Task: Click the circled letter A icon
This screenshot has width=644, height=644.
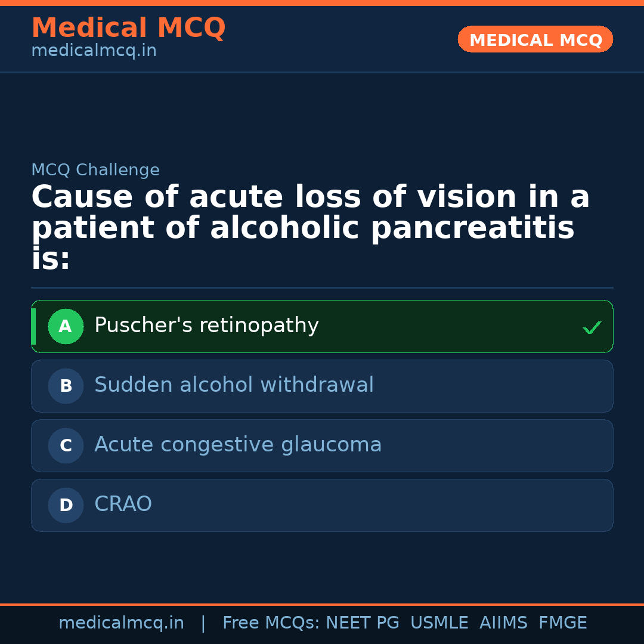Action: pos(66,326)
